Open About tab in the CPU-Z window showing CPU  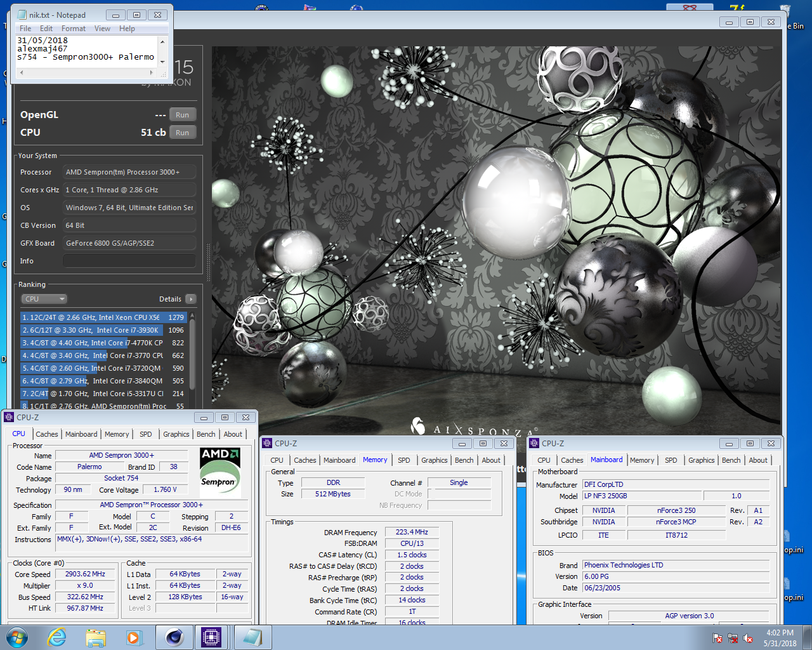point(233,434)
